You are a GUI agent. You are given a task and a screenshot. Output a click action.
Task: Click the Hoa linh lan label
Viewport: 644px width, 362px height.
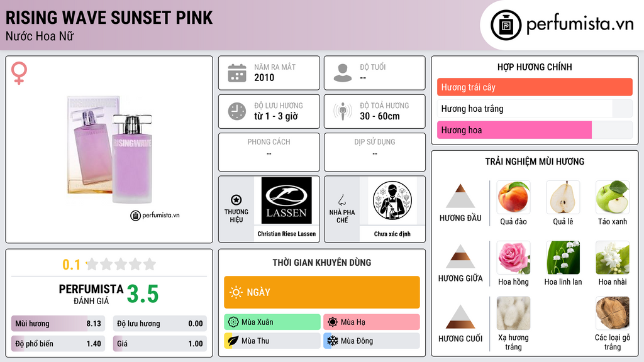[563, 282]
